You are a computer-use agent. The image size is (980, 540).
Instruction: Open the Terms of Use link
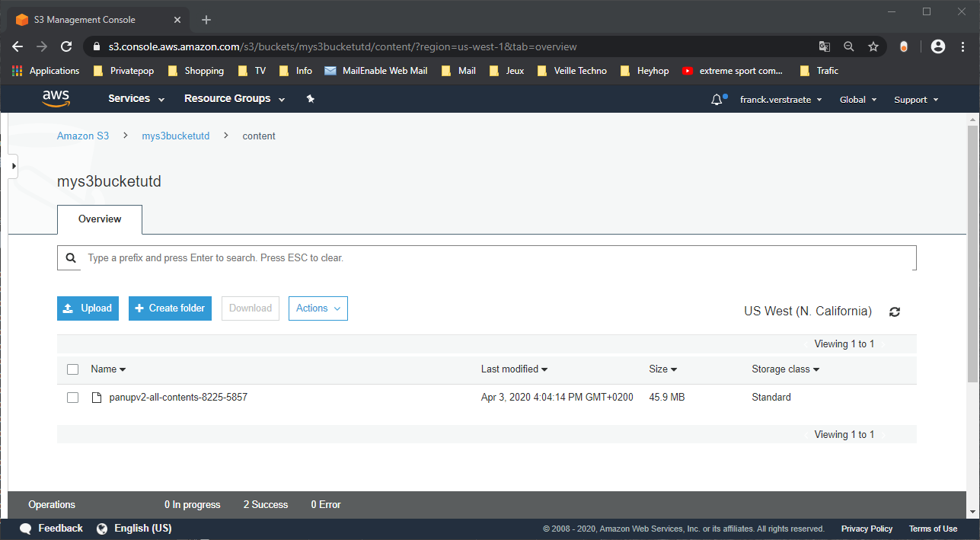(933, 529)
